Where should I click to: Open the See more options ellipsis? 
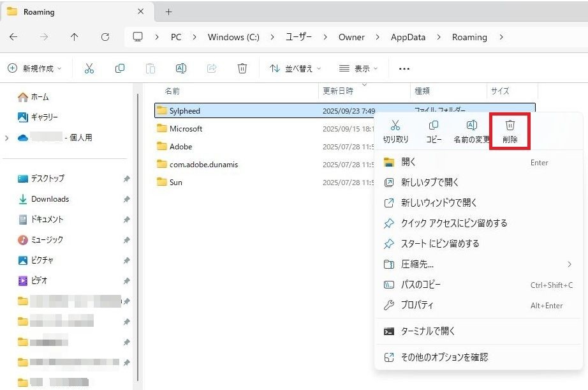pyautogui.click(x=404, y=68)
